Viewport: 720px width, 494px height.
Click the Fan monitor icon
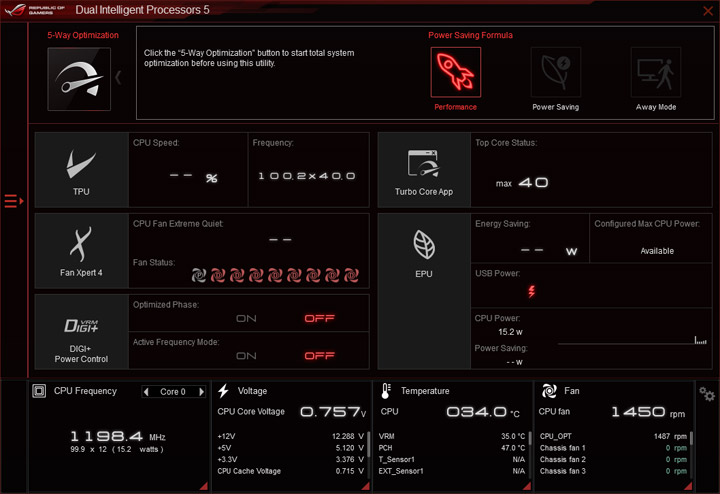(x=549, y=391)
